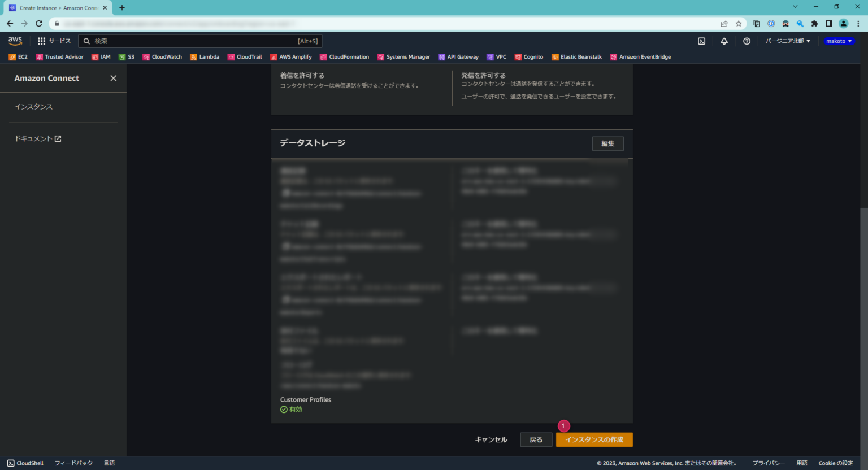Open the IAM service shortcut
The image size is (868, 470).
pyautogui.click(x=101, y=56)
